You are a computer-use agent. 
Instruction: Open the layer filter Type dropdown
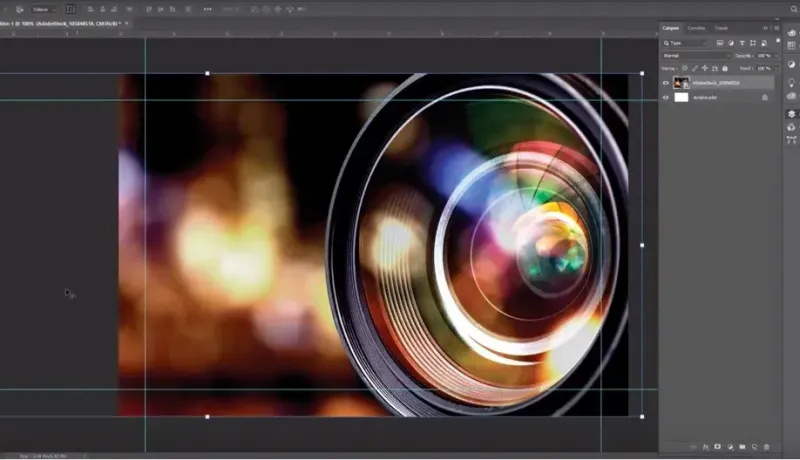[686, 43]
